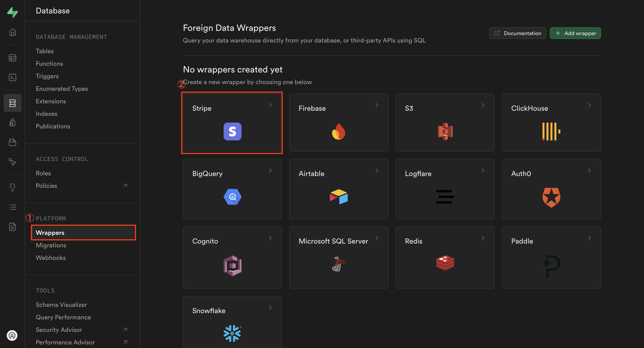Click the Auth0 wrapper icon
This screenshot has height=348, width=644.
(551, 197)
